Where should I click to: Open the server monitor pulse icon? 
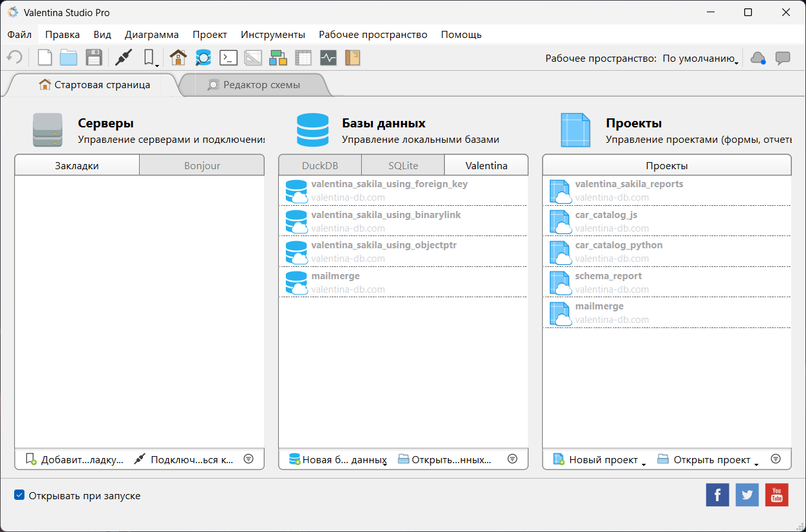(328, 58)
